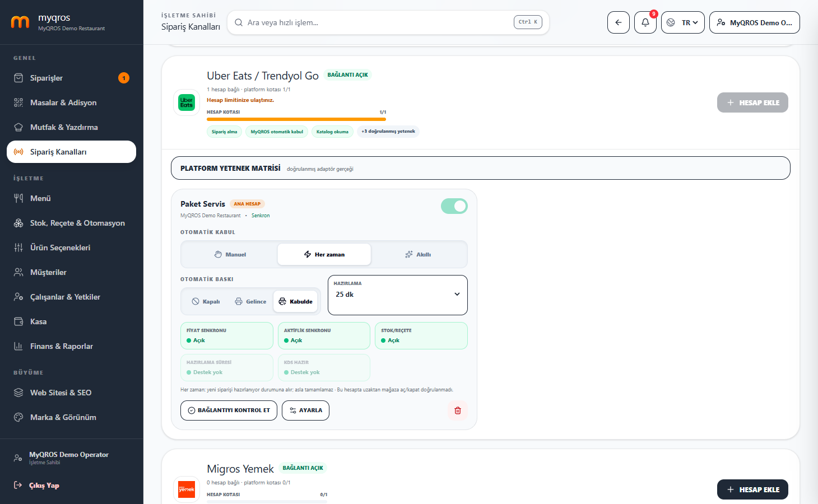
Task: Click the Sipariş alma capability tag
Action: point(225,132)
